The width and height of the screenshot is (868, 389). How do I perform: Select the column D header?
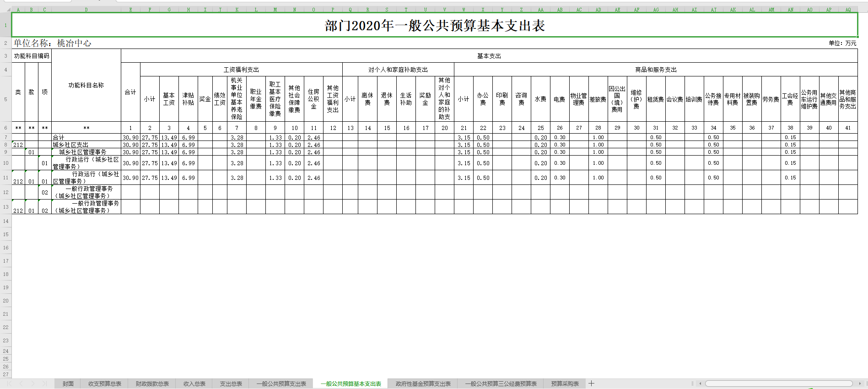tap(86, 10)
